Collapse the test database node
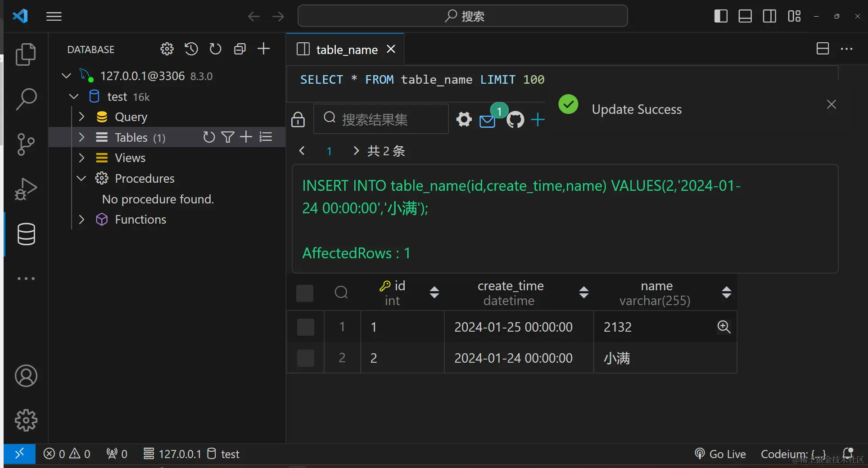The height and width of the screenshot is (468, 868). pyautogui.click(x=74, y=96)
